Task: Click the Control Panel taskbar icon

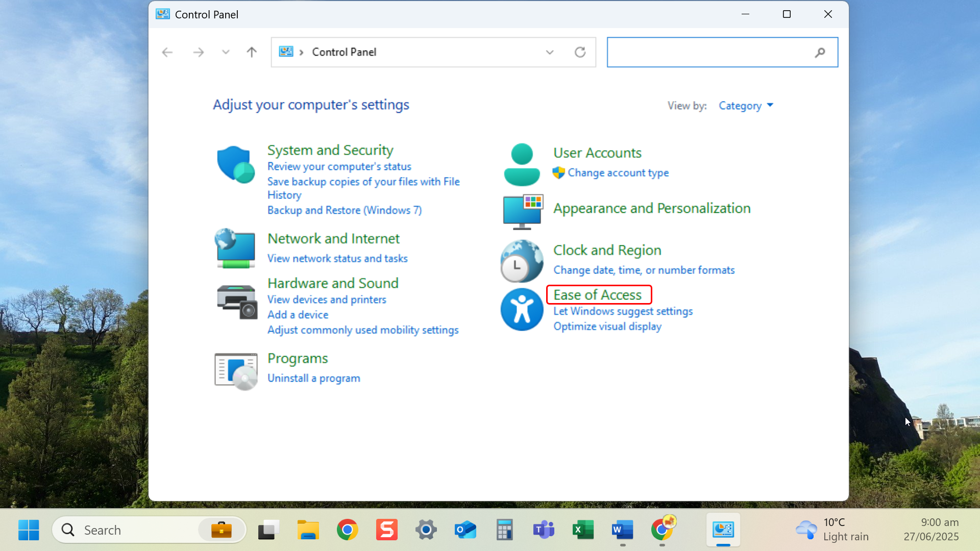Action: [x=723, y=530]
